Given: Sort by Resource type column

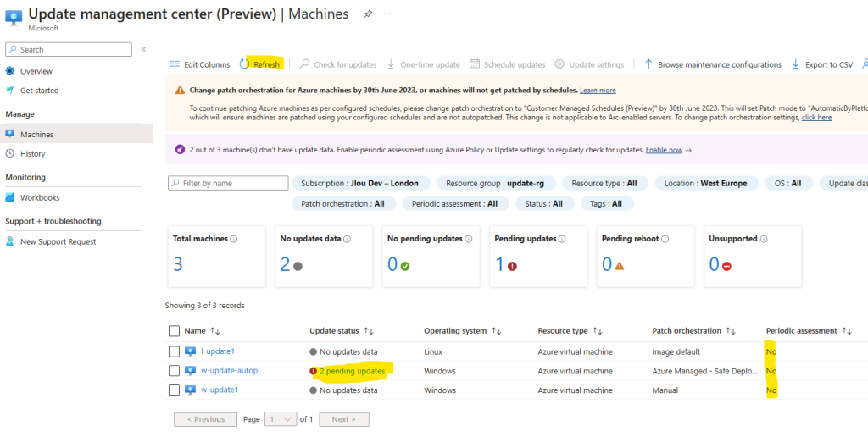Looking at the screenshot, I should pyautogui.click(x=570, y=331).
